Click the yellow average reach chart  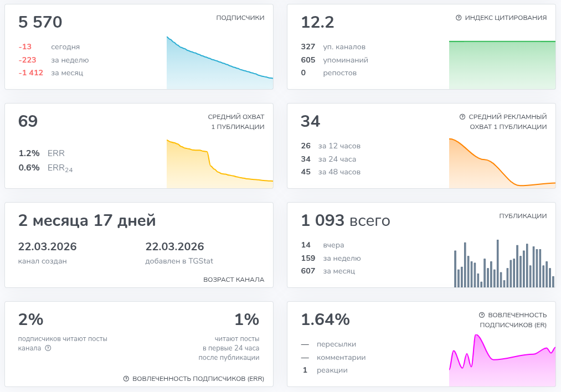[220, 164]
